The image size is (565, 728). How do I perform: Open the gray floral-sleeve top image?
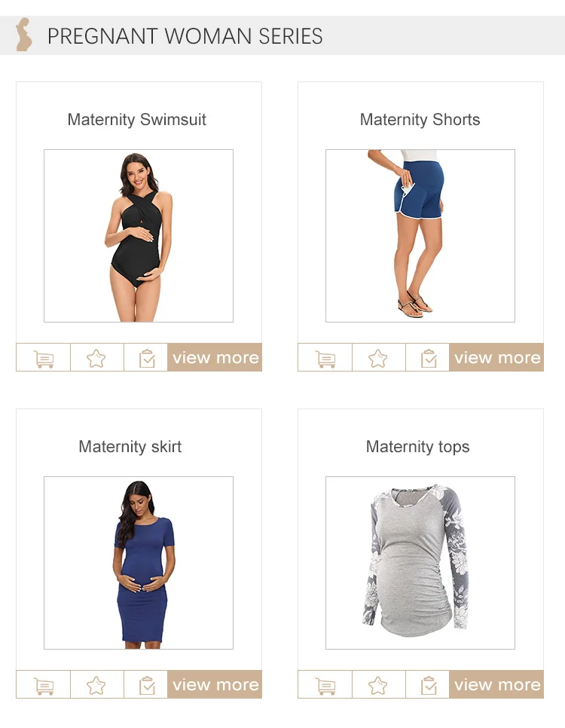click(420, 563)
